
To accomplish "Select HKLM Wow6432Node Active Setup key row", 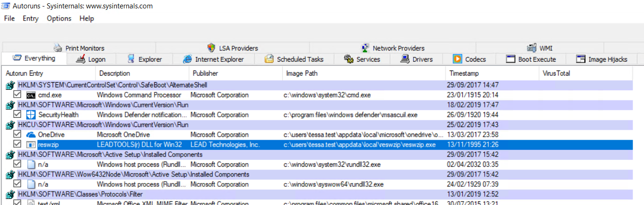I will click(318, 174).
